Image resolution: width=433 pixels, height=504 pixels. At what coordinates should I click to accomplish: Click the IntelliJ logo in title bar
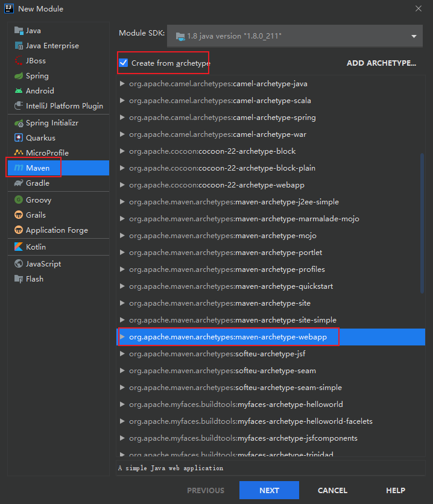click(9, 8)
